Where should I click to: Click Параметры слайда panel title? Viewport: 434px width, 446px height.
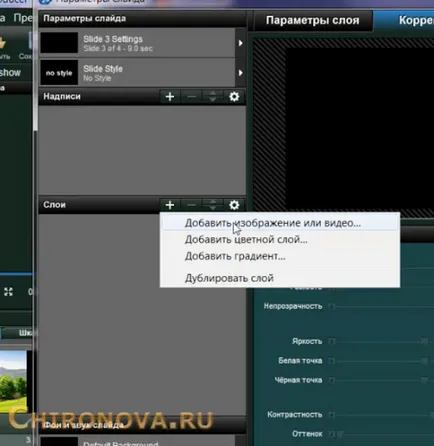click(x=85, y=18)
